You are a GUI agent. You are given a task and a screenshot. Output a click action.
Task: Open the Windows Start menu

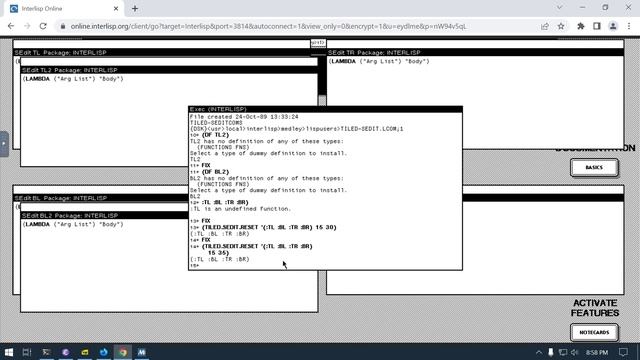(x=9, y=352)
